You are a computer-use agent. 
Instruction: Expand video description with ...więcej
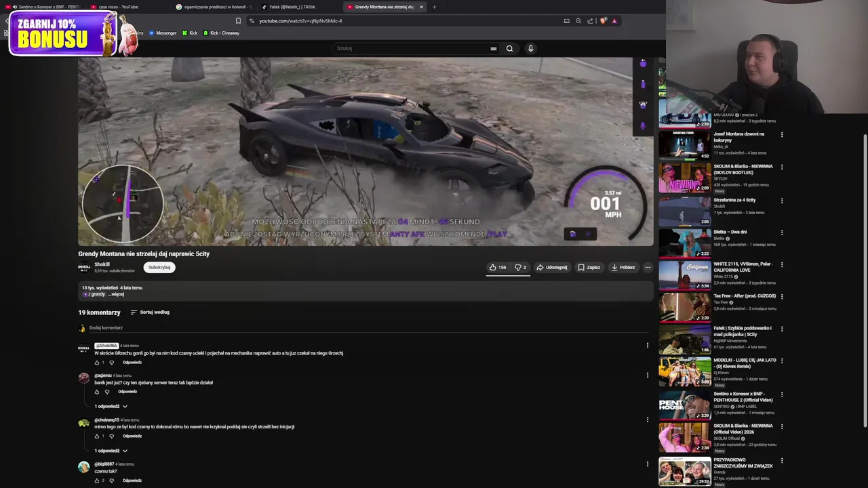click(x=117, y=294)
